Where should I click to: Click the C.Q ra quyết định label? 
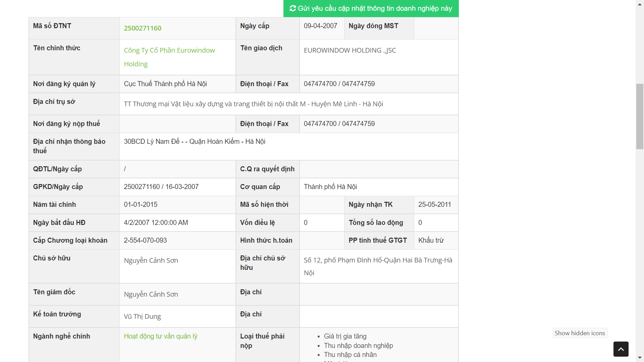pos(267,169)
